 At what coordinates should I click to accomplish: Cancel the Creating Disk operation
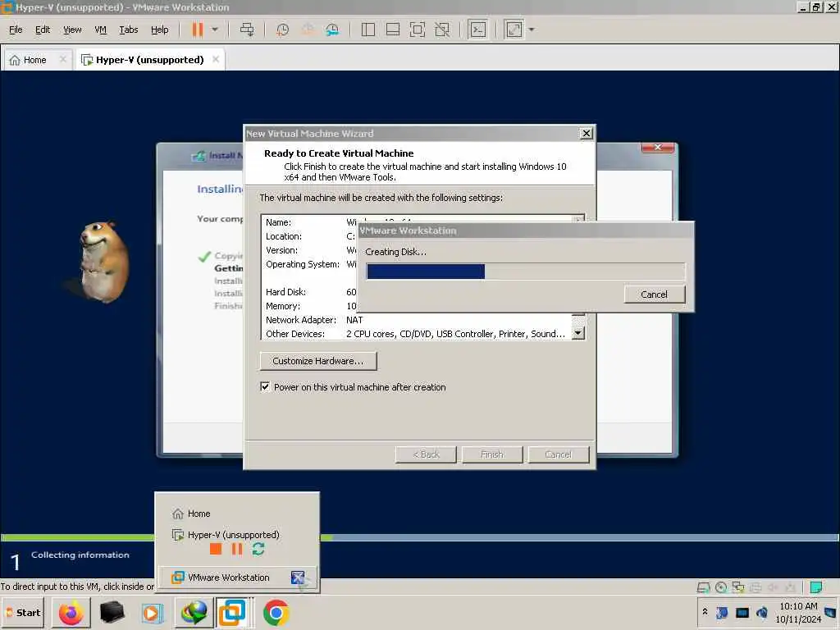(x=654, y=294)
